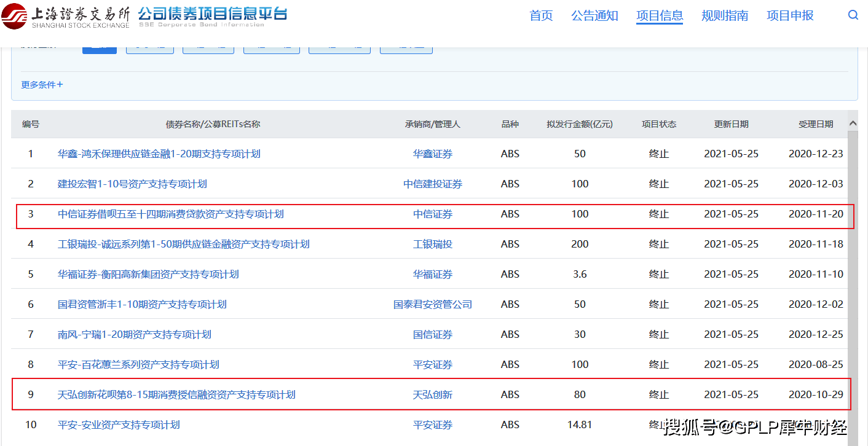Click 2021-05-25 update date in 建投宏智 row

(x=732, y=184)
